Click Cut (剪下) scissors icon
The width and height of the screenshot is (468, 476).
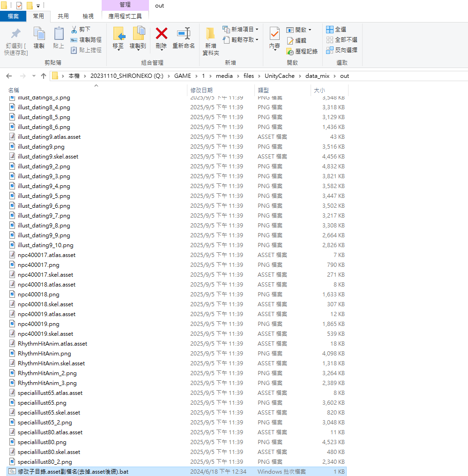coord(74,30)
